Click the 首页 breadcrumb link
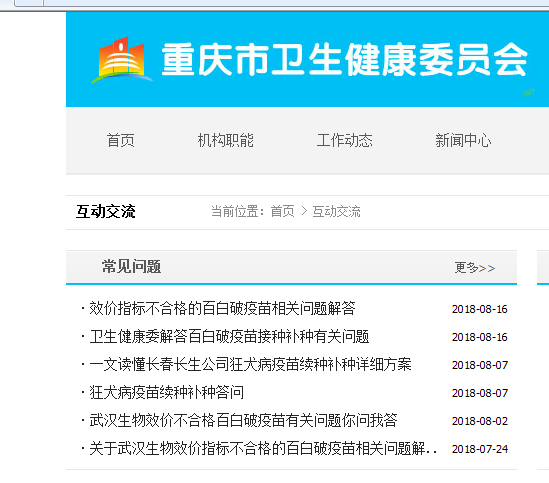 pyautogui.click(x=283, y=212)
